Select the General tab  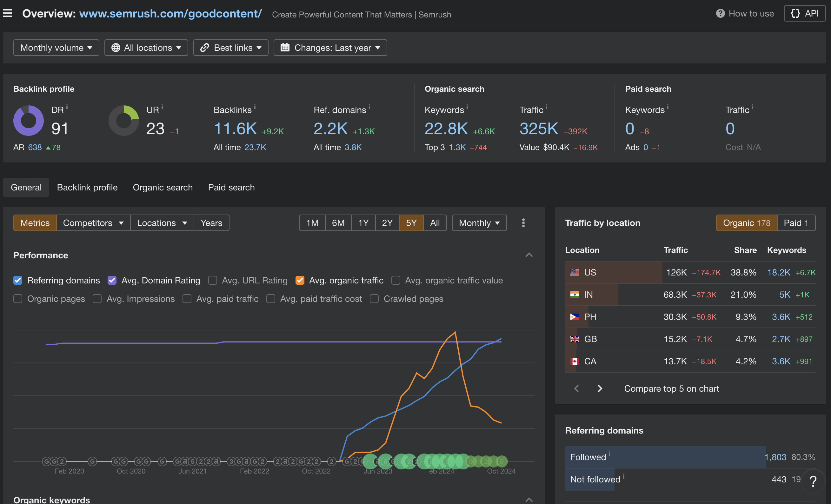click(26, 188)
